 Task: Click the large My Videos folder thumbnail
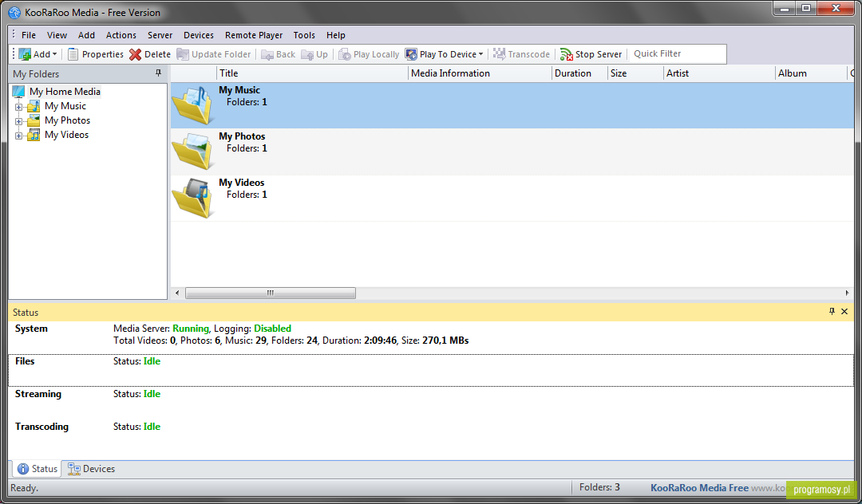coord(192,198)
